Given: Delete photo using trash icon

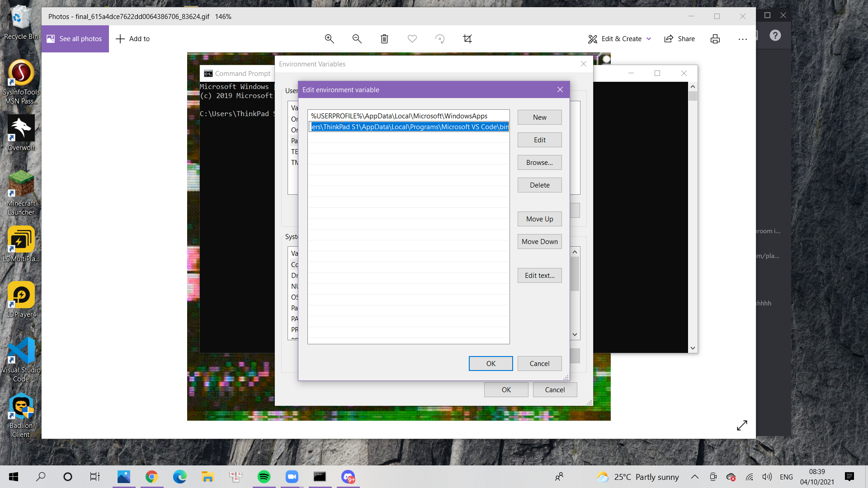Looking at the screenshot, I should pyautogui.click(x=384, y=39).
